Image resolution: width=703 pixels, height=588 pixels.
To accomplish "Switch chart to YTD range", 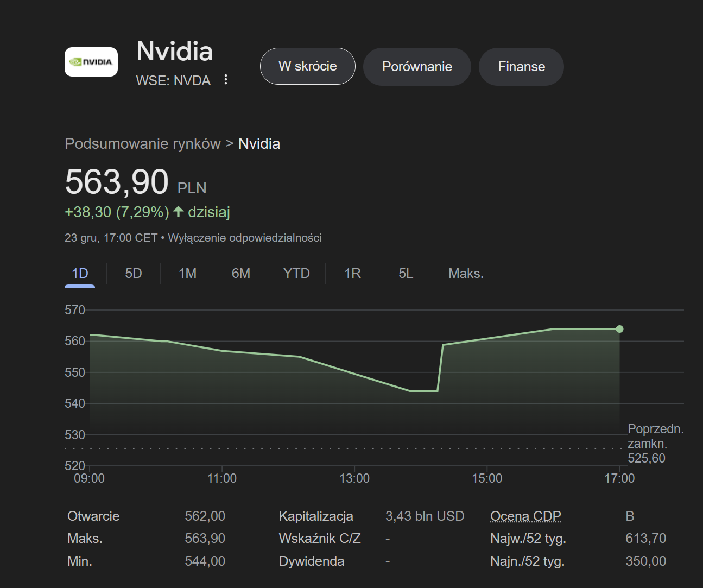I will coord(296,274).
